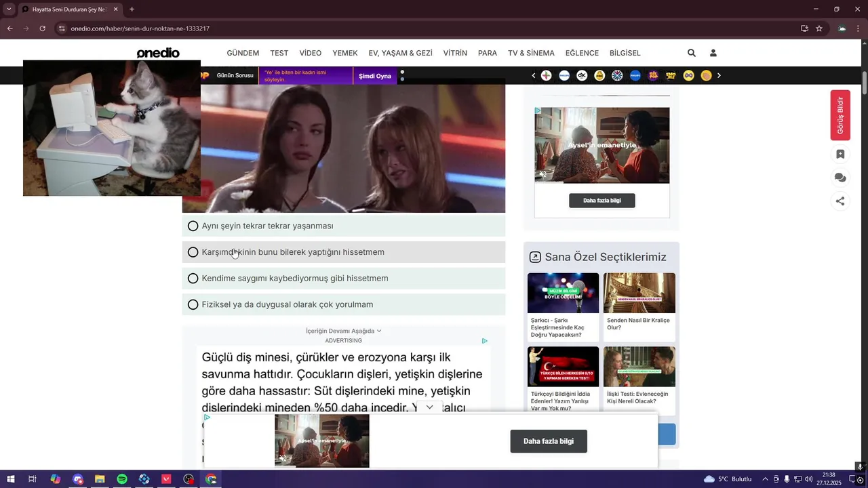
Task: Open the 5°C Bulutlu weather widget
Action: click(728, 479)
